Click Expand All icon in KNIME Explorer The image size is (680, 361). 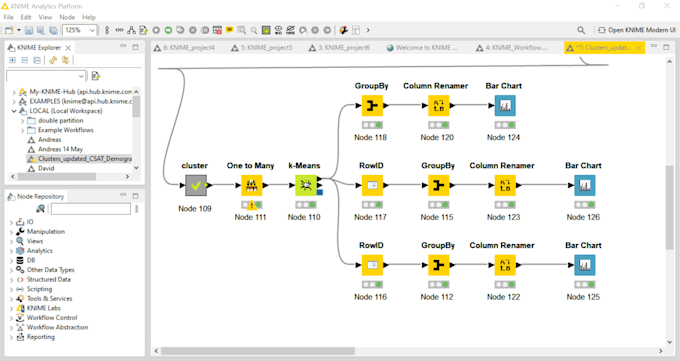[x=13, y=60]
